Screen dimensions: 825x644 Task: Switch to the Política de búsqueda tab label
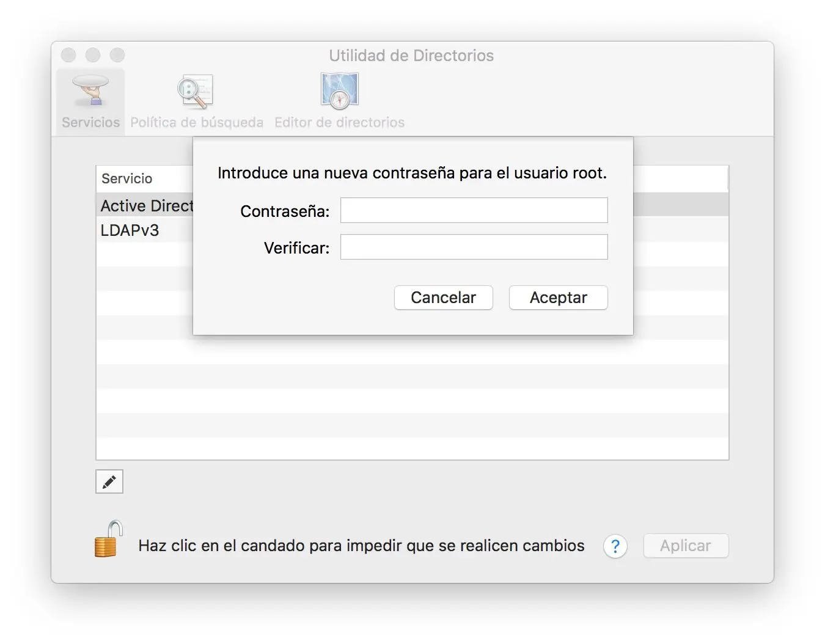(197, 122)
